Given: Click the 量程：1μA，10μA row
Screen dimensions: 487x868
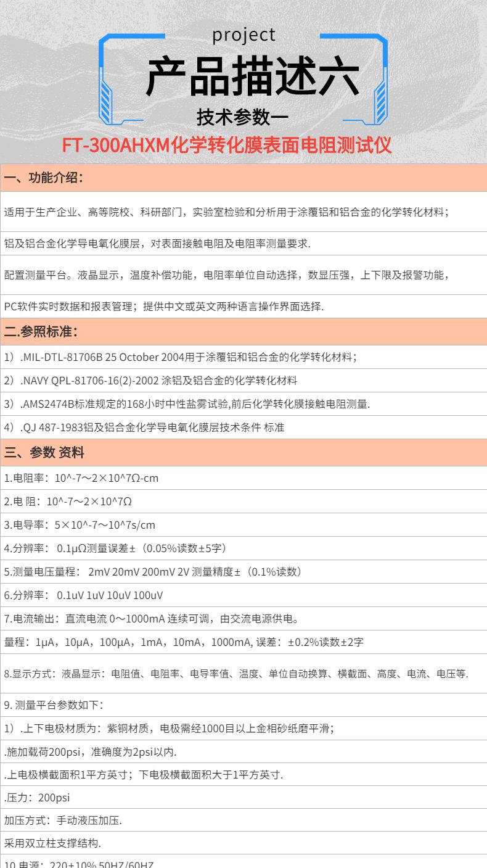Looking at the screenshot, I should [x=243, y=642].
